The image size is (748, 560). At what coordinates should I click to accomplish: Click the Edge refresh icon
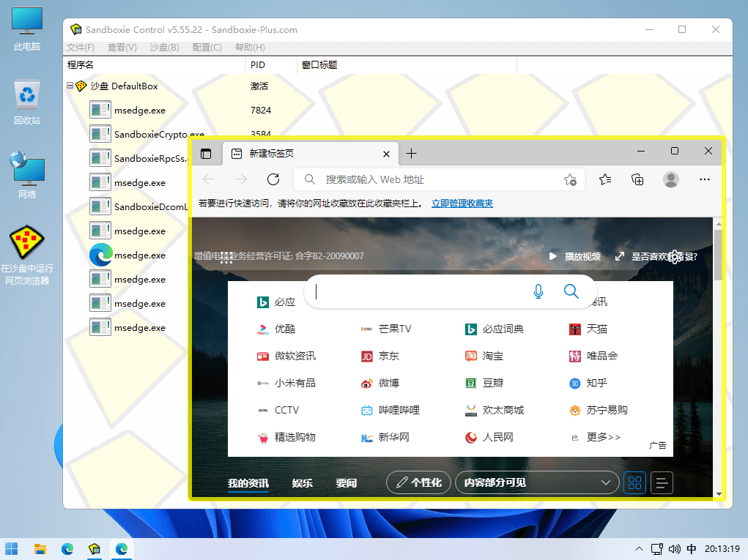(273, 179)
